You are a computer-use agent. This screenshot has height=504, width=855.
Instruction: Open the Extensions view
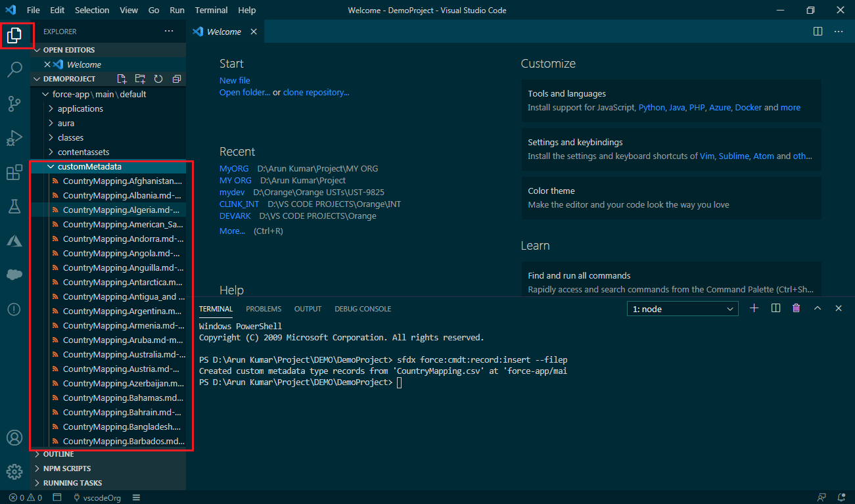coord(14,172)
